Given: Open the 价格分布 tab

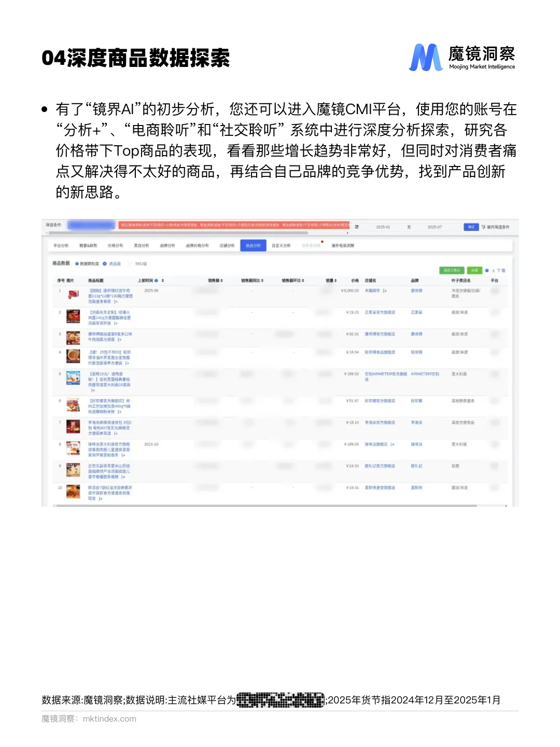Looking at the screenshot, I should (x=115, y=245).
